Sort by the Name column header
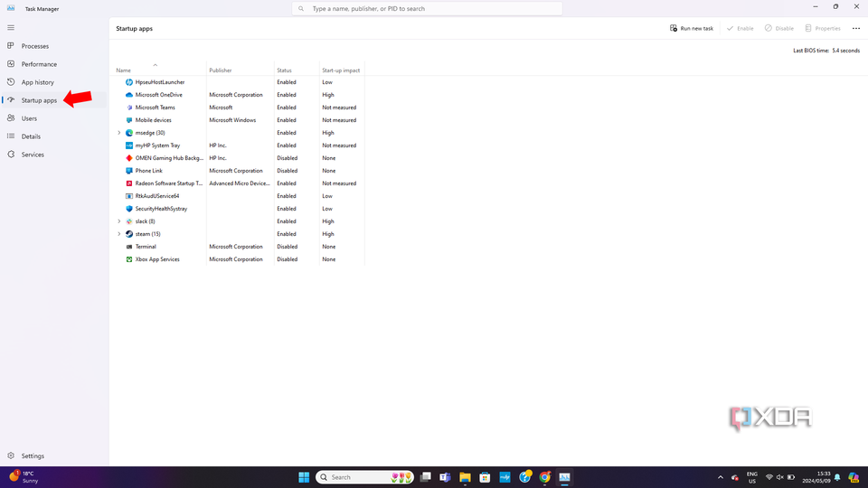The height and width of the screenshot is (488, 868). (x=124, y=70)
